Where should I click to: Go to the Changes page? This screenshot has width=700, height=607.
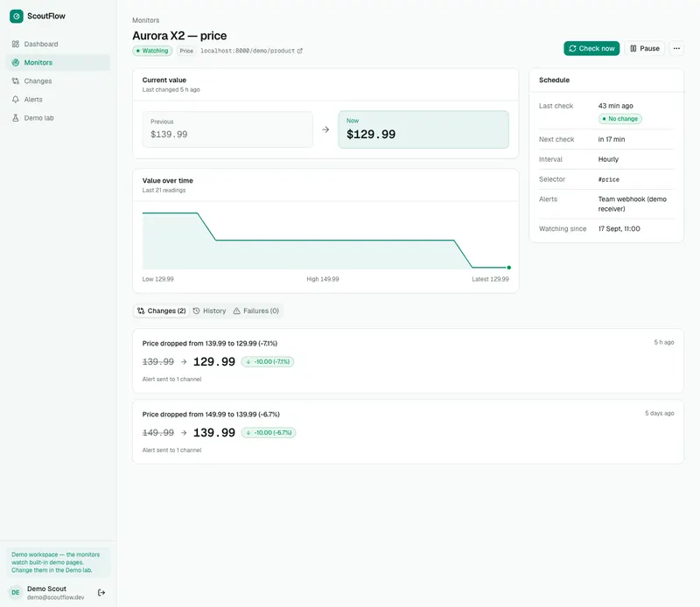point(58,81)
